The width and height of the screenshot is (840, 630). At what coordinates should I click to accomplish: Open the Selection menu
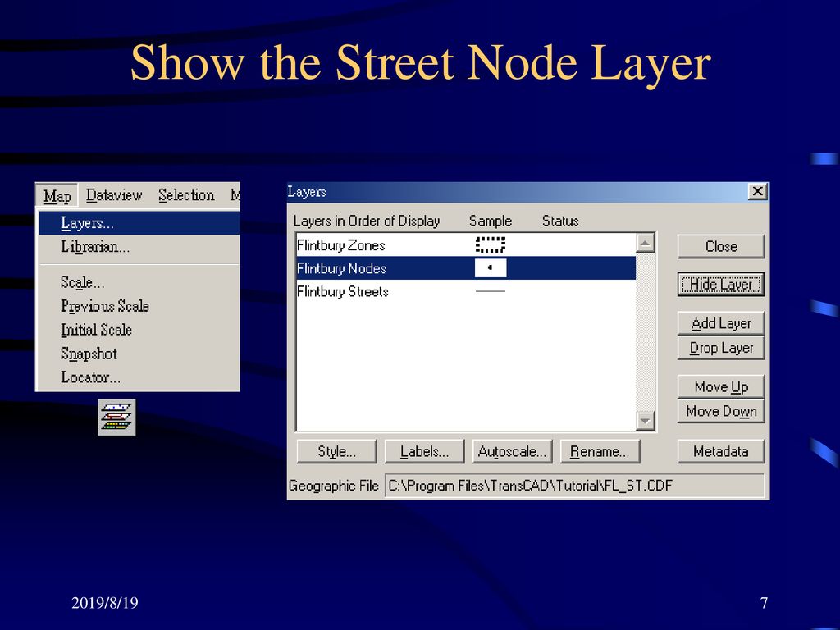coord(186,195)
